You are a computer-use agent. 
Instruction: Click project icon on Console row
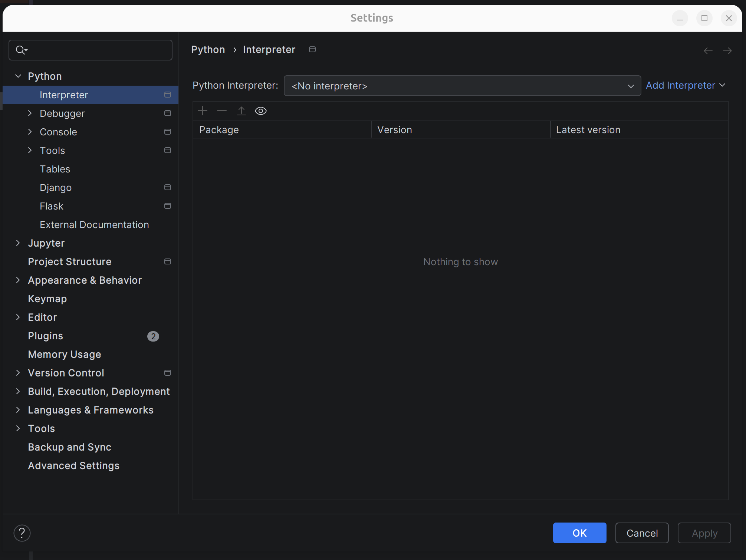(x=168, y=132)
